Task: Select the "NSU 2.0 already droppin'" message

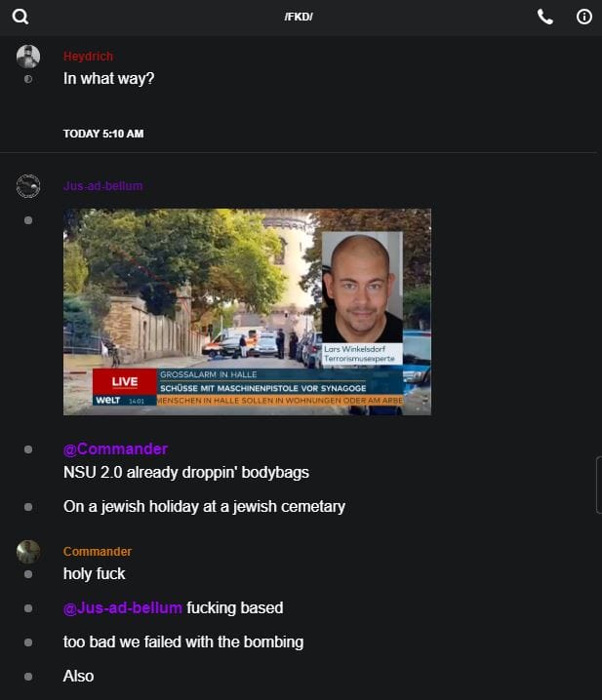Action: coord(186,472)
